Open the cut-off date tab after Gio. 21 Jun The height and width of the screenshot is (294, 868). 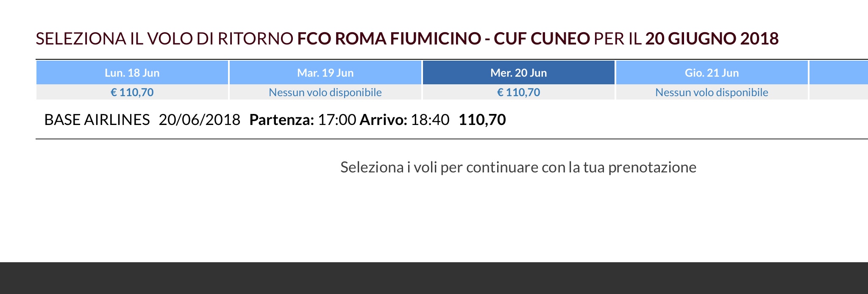839,73
